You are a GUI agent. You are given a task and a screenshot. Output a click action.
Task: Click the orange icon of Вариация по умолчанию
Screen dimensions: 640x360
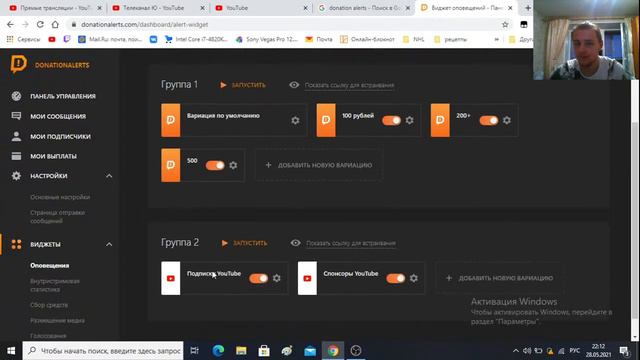[171, 120]
